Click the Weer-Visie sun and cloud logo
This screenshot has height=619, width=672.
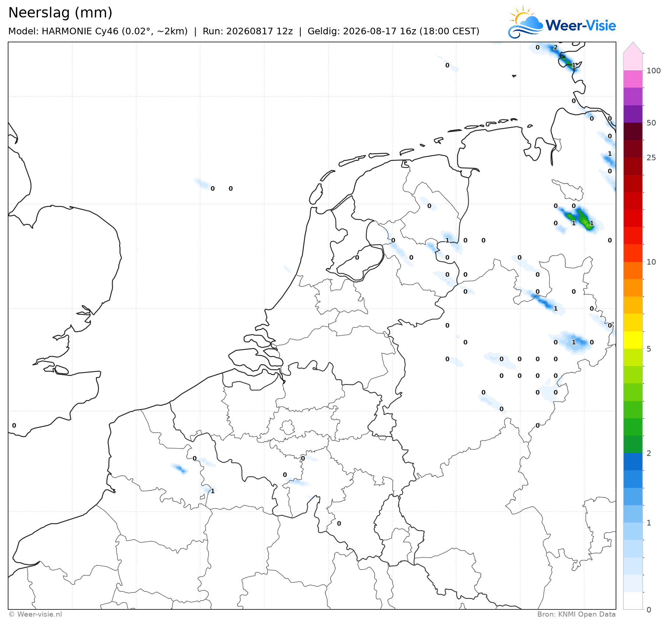pos(525,22)
